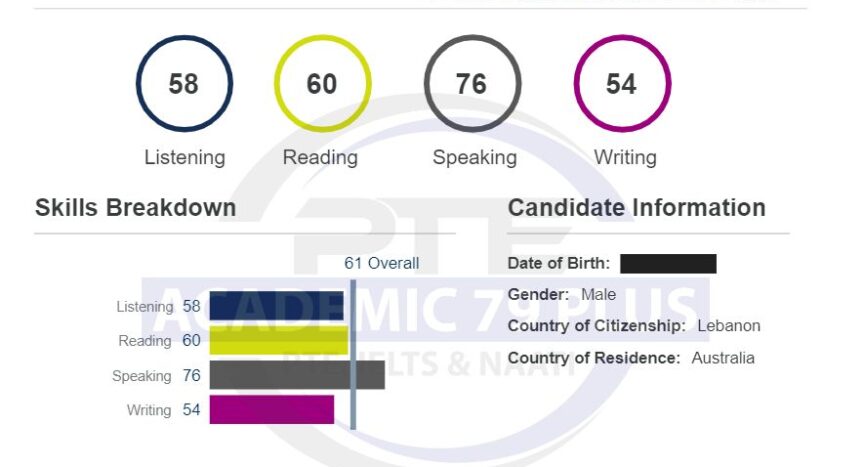Screen dimensions: 864x467
Task: Click the Reading 60 label in breakdown chart
Action: [159, 341]
